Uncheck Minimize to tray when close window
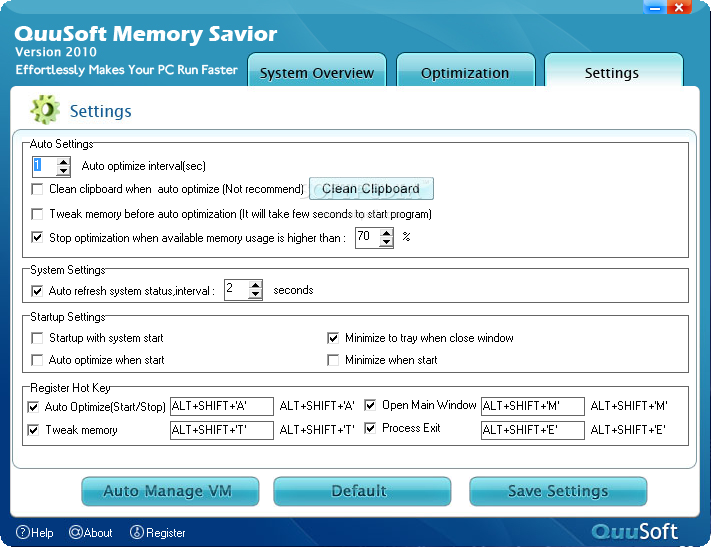711x547 pixels. click(333, 338)
